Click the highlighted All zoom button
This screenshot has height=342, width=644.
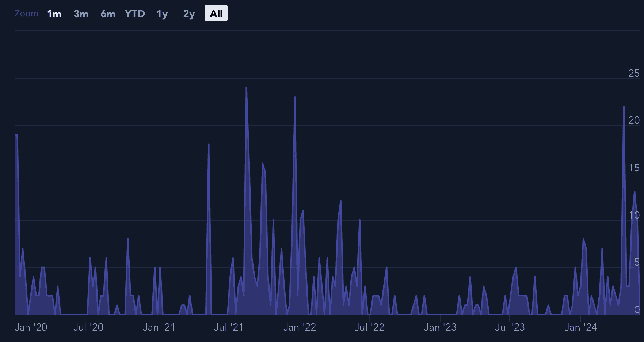click(216, 14)
